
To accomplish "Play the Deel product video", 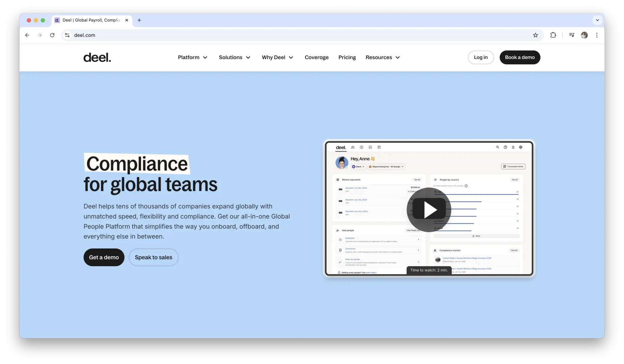I will point(429,210).
